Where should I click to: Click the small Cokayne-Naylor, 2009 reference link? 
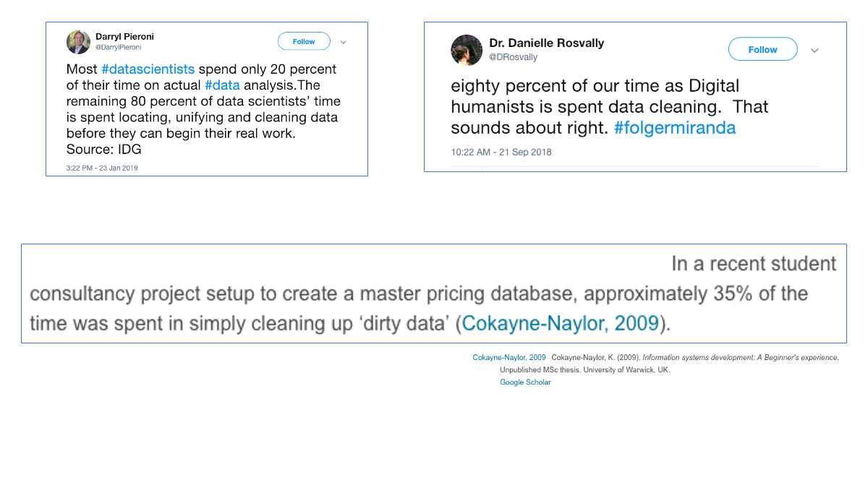[x=509, y=358]
